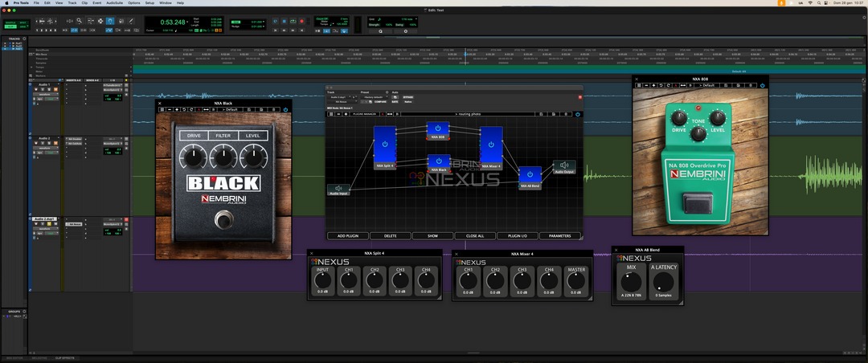Toggle loop playback button in transport
868x363 pixels.
(x=293, y=21)
